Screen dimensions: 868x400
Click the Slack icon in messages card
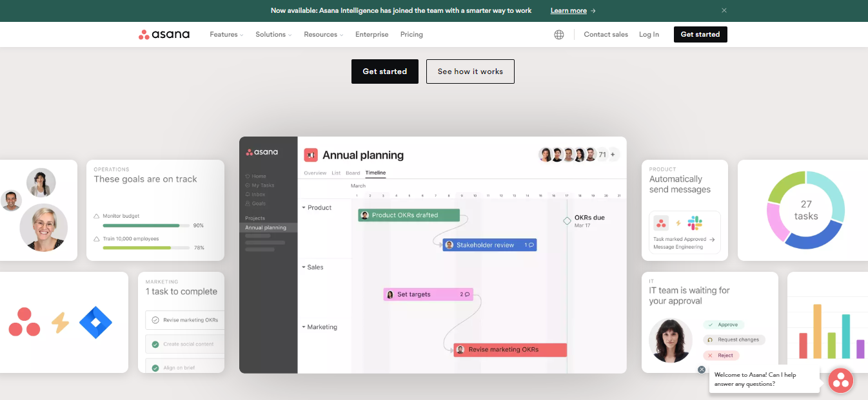point(695,224)
